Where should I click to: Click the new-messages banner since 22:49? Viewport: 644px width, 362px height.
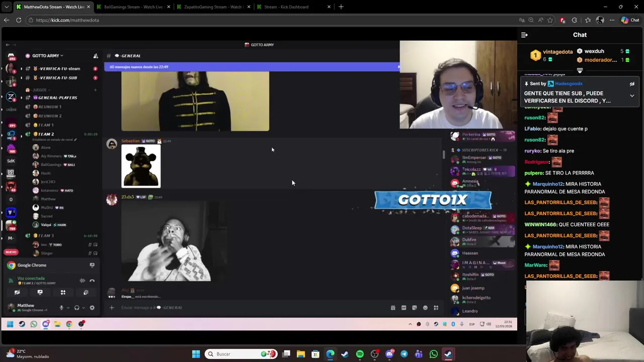(x=252, y=67)
